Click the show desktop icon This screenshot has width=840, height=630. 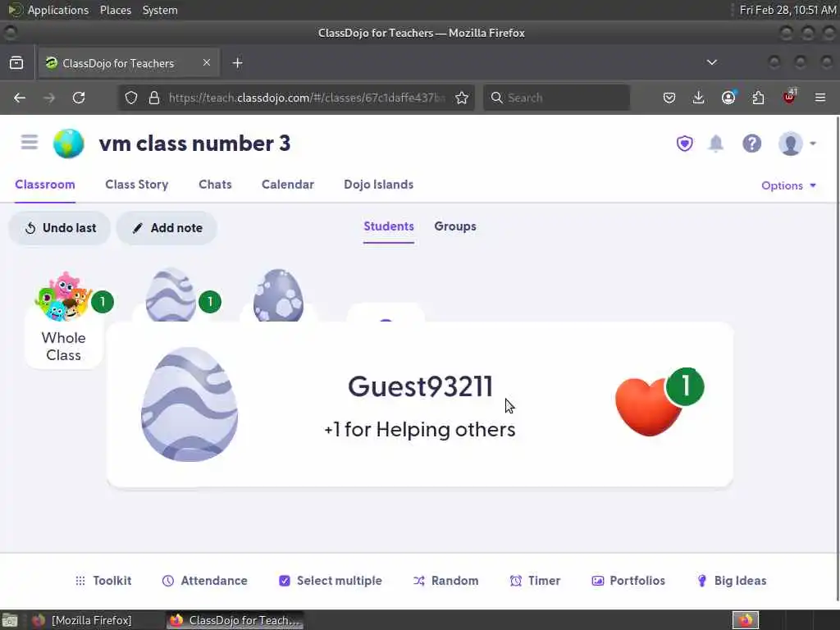pyautogui.click(x=10, y=620)
